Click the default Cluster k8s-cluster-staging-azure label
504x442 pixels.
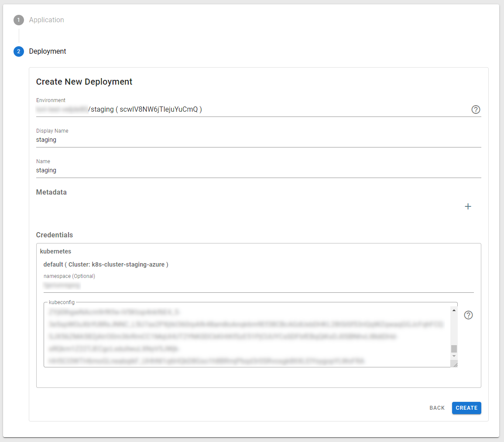click(106, 264)
